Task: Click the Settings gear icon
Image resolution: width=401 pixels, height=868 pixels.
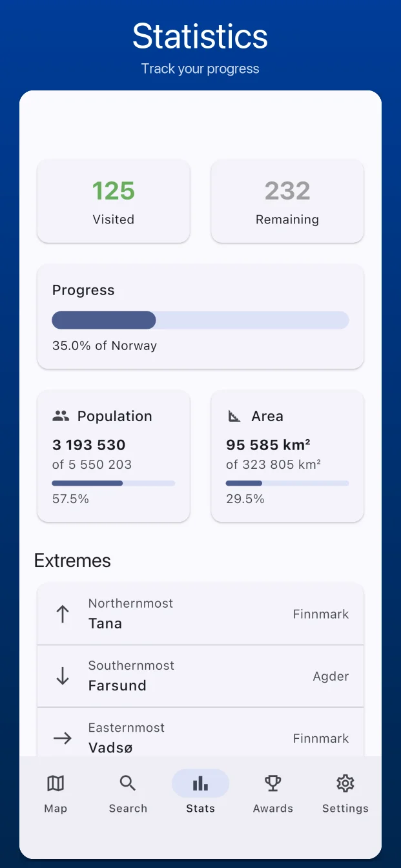Action: click(345, 782)
